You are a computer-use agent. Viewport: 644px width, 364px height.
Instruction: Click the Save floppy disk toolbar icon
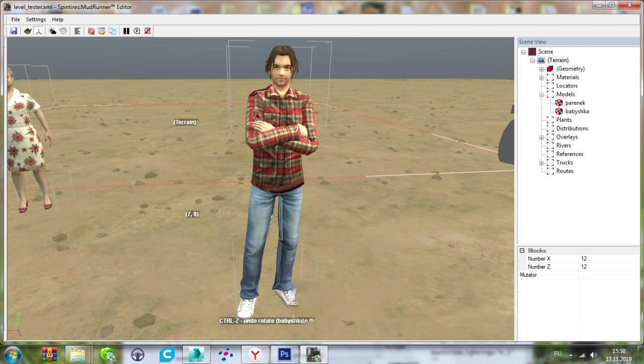(14, 31)
